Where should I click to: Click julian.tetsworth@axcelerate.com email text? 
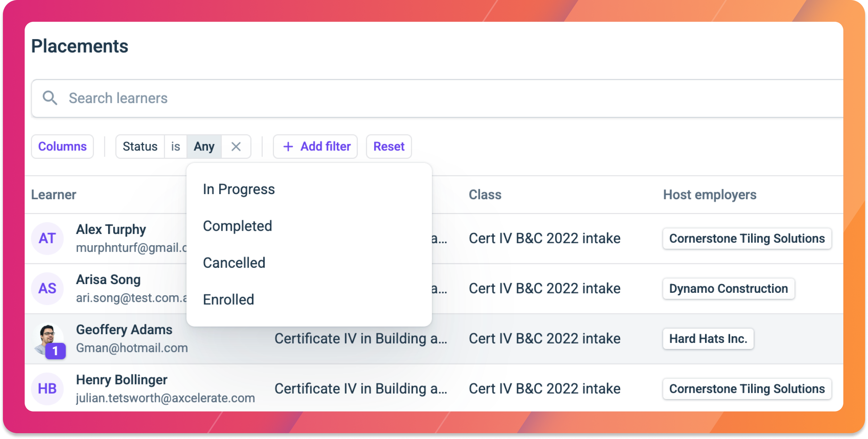[x=165, y=398]
